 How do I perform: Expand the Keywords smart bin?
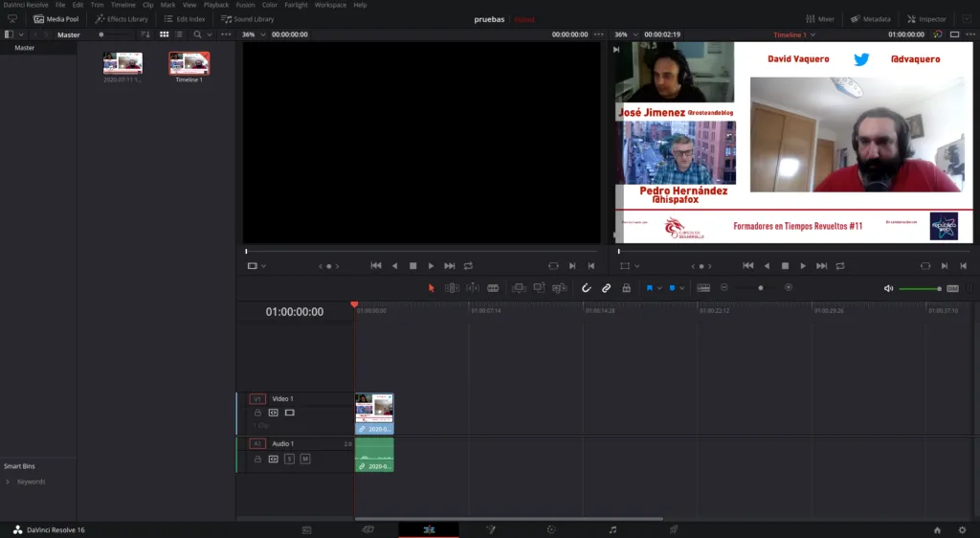[x=9, y=482]
